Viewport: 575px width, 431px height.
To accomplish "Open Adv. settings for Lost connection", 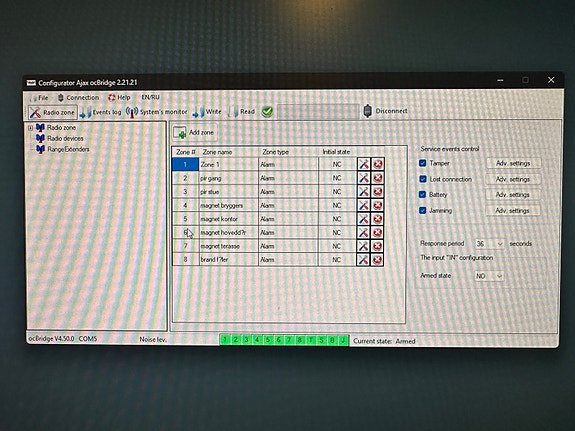I will click(x=513, y=179).
